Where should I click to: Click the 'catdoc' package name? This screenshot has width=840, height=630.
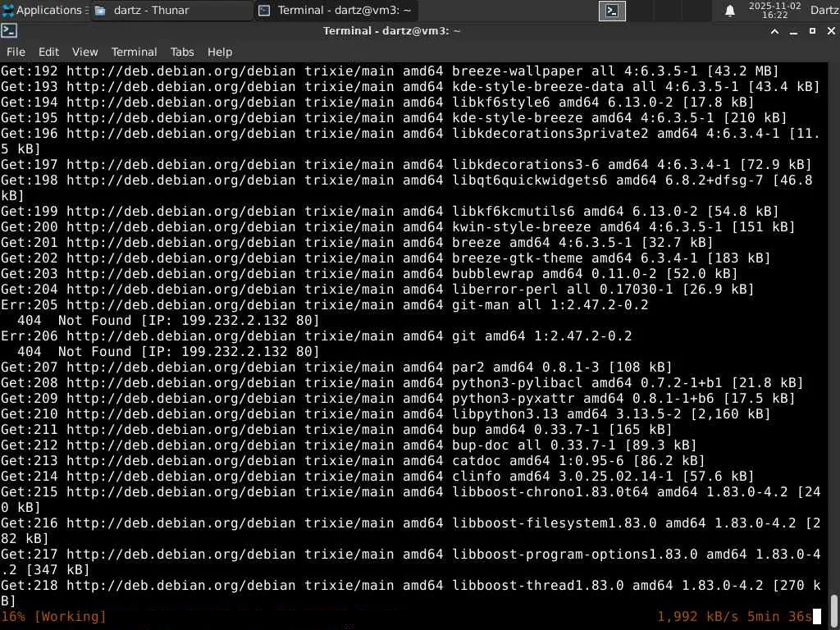[477, 460]
